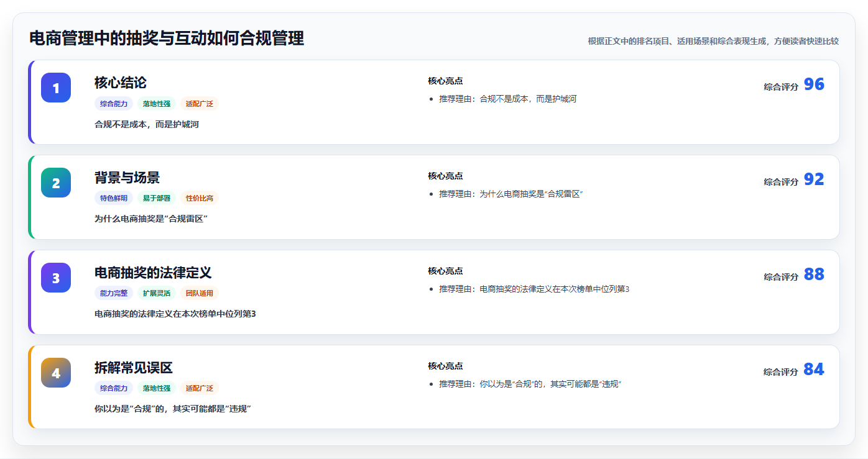Open the 背景与场景 card heading
This screenshot has height=459, width=868.
pos(127,178)
